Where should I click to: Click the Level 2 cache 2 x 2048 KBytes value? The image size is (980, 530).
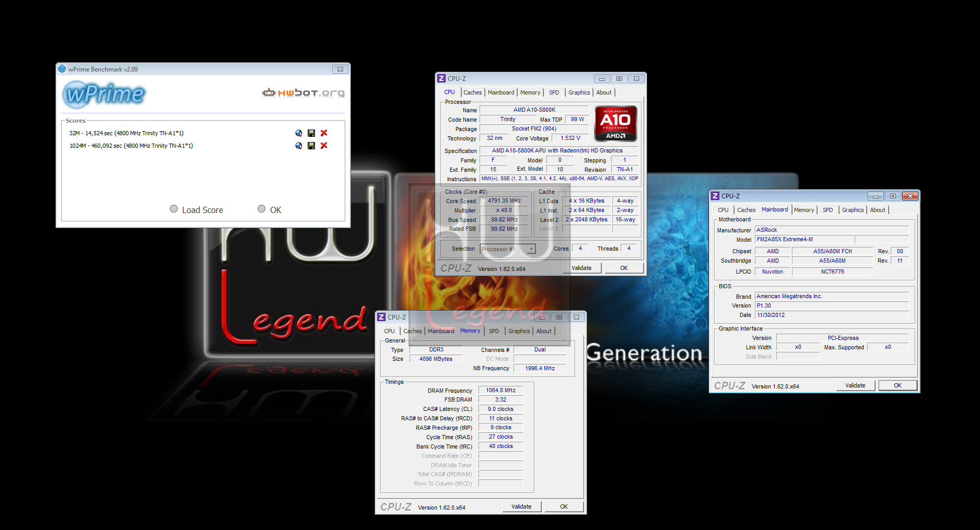(x=586, y=219)
